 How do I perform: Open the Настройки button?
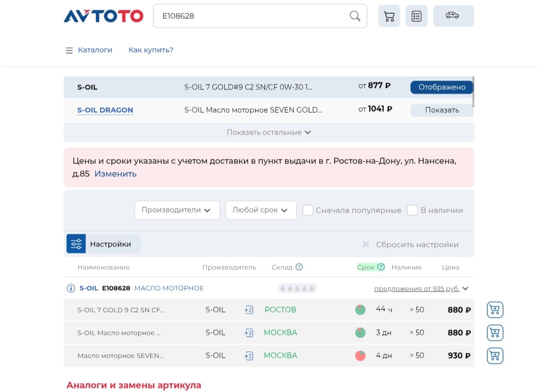tap(103, 244)
